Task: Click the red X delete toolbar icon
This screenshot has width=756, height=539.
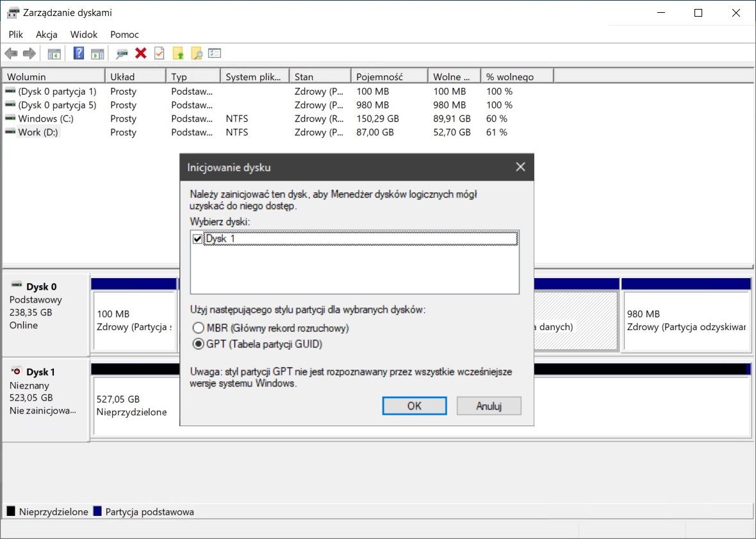Action: [x=141, y=54]
